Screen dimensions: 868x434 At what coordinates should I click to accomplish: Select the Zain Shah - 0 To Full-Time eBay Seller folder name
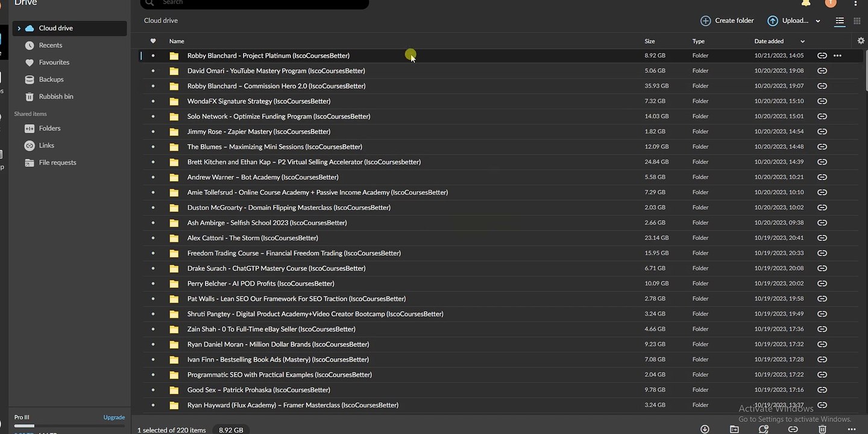(271, 329)
